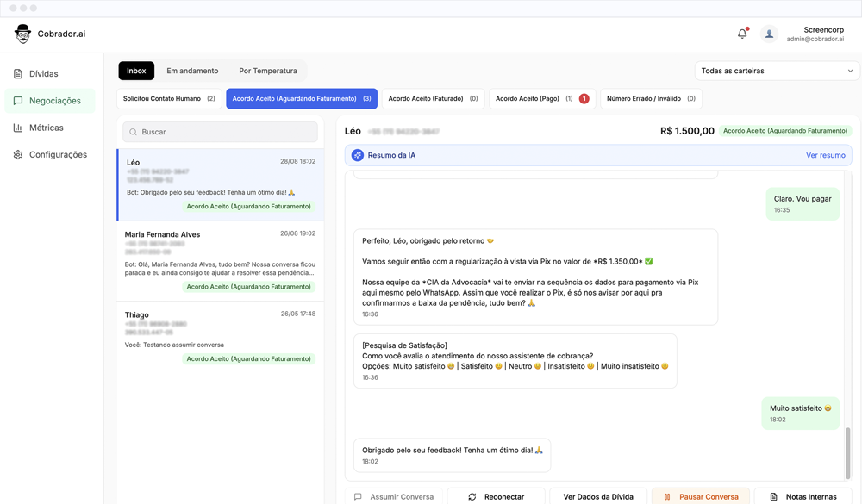Open Configurações in the sidebar

(x=50, y=154)
